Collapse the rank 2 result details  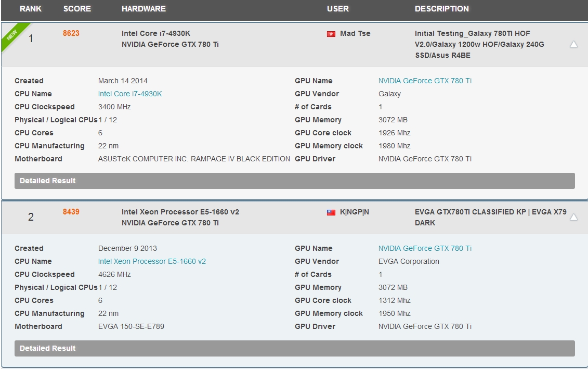tap(573, 218)
